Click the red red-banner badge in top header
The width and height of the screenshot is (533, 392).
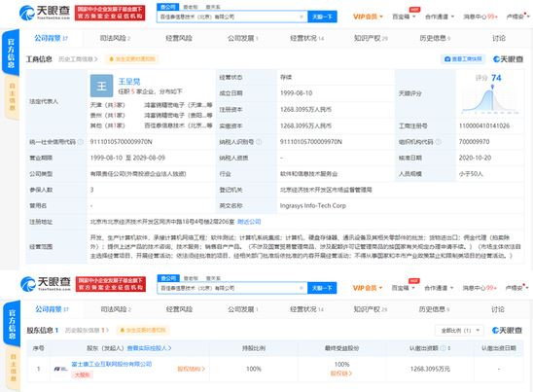pyautogui.click(x=110, y=13)
